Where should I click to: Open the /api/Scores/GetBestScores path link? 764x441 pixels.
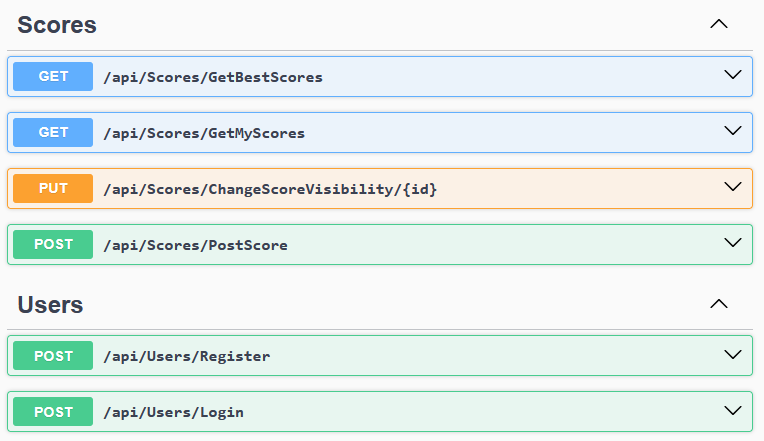[213, 77]
